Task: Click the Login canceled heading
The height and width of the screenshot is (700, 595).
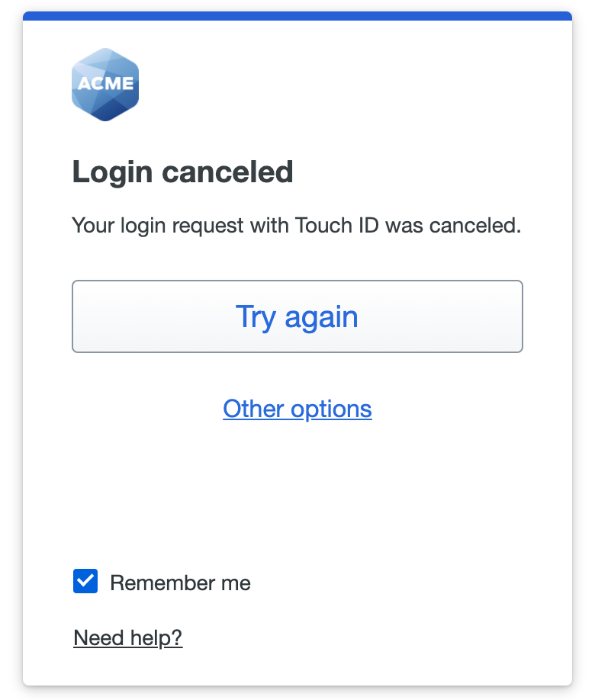Action: (182, 172)
